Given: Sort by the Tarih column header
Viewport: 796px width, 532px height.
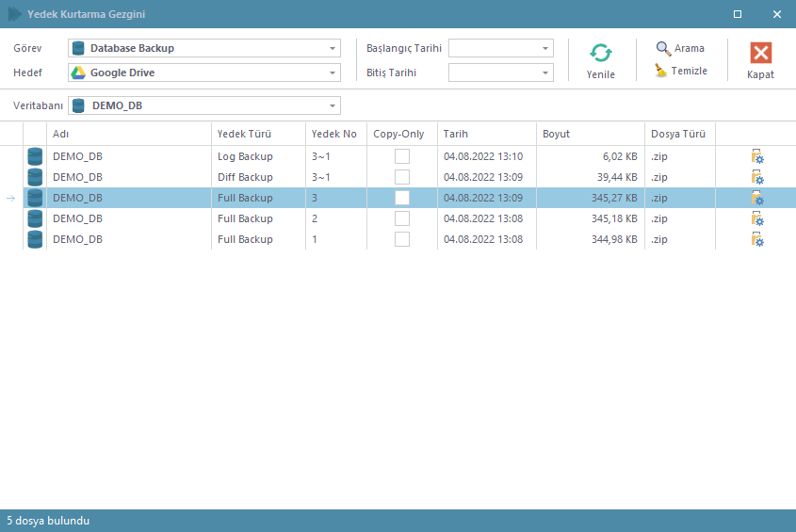Looking at the screenshot, I should tap(486, 134).
